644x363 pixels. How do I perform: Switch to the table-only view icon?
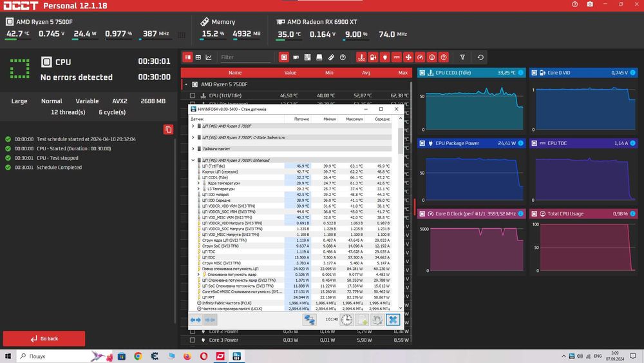point(198,57)
